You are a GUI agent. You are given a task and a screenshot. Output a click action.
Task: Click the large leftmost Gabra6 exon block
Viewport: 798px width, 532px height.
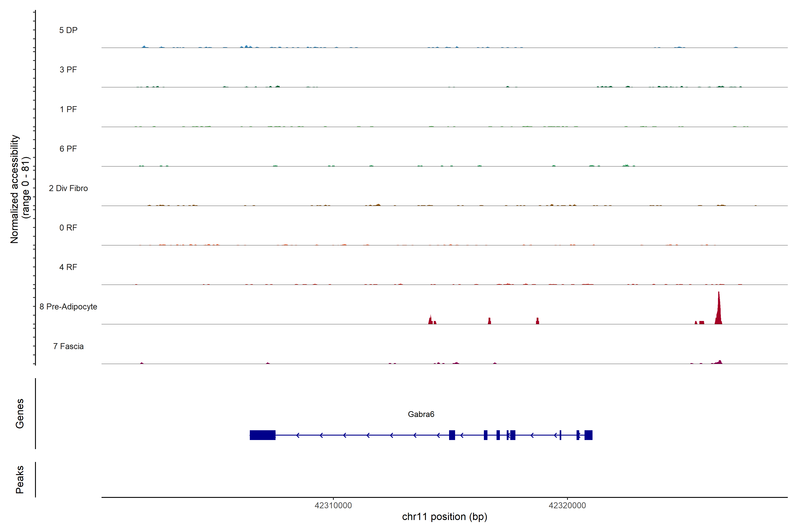point(262,435)
